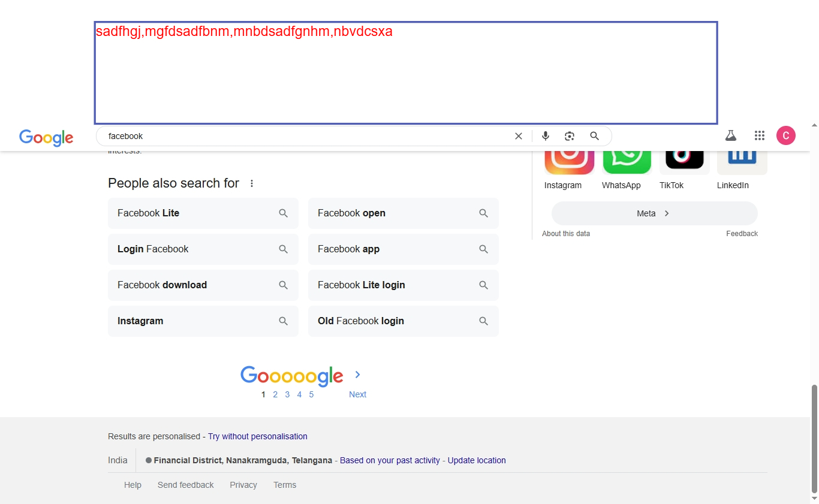Open the LinkedIn app thumbnail

(x=742, y=162)
